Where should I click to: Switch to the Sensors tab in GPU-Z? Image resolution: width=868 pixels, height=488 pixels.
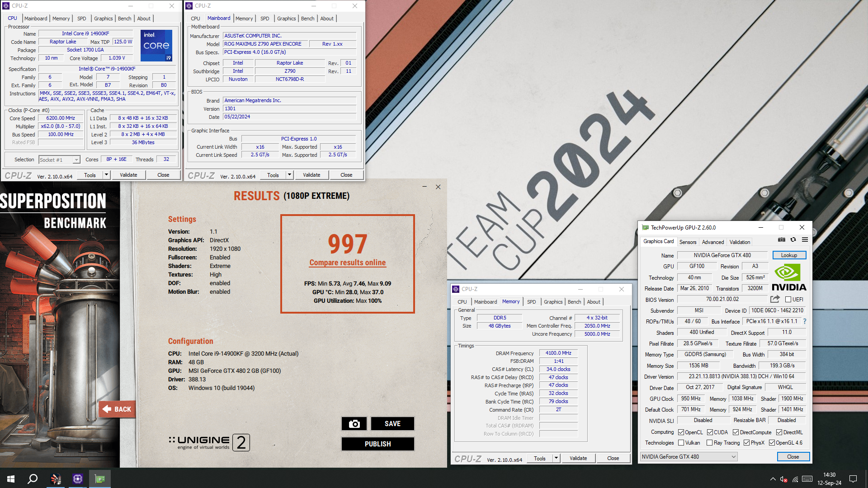[688, 242]
